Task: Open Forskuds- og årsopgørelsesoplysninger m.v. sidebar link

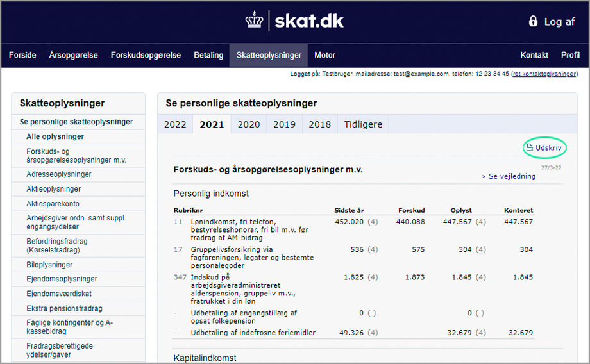Action: 76,156
